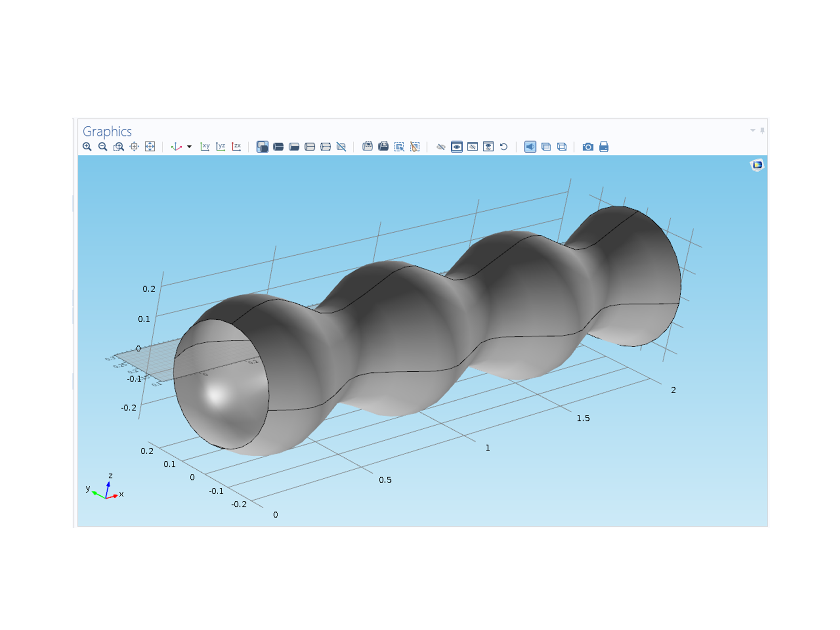Click the Graphics window title tab
This screenshot has height=630, width=840.
(107, 131)
